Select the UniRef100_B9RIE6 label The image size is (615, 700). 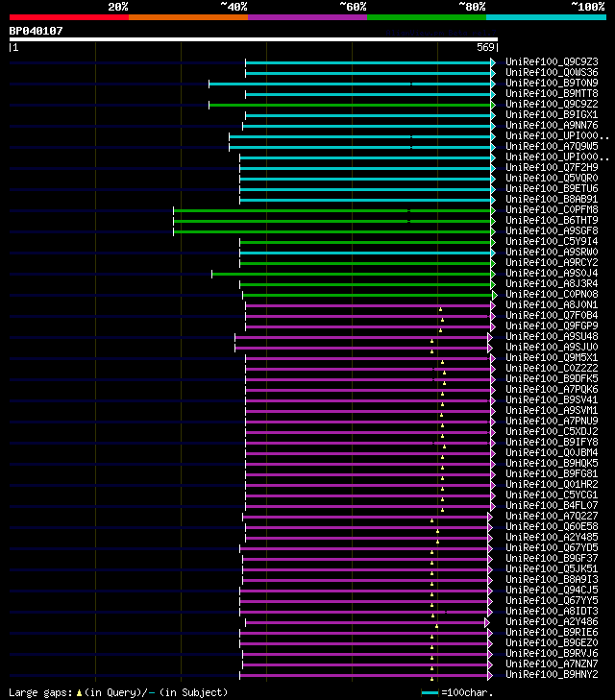(552, 632)
